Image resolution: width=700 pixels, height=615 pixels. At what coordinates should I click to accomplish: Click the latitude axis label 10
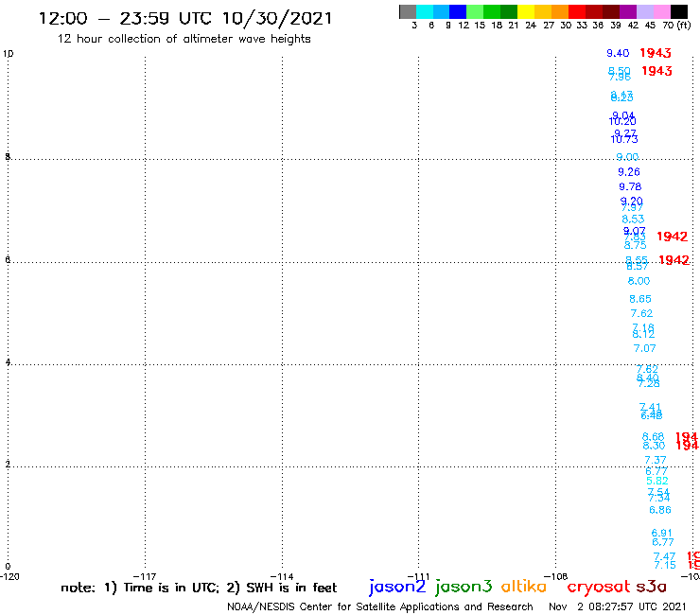pyautogui.click(x=8, y=54)
